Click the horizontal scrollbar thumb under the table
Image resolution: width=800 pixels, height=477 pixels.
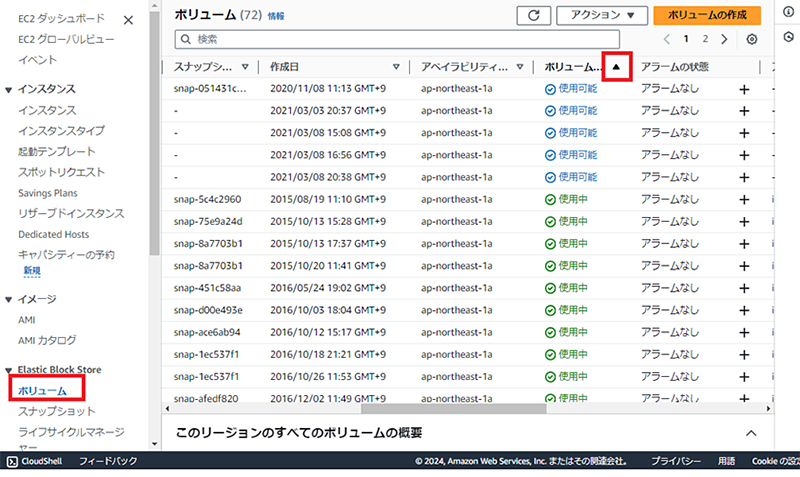coord(454,409)
